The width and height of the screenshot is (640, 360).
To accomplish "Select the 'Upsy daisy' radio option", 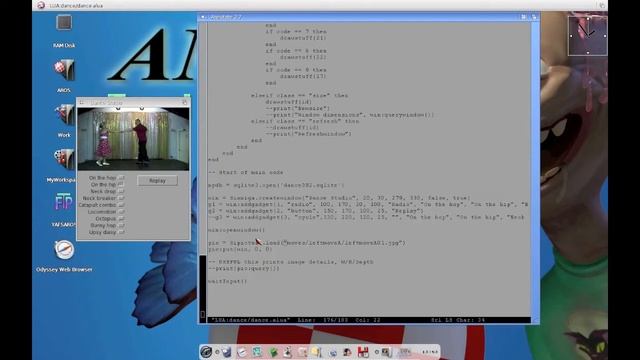I will click(121, 232).
